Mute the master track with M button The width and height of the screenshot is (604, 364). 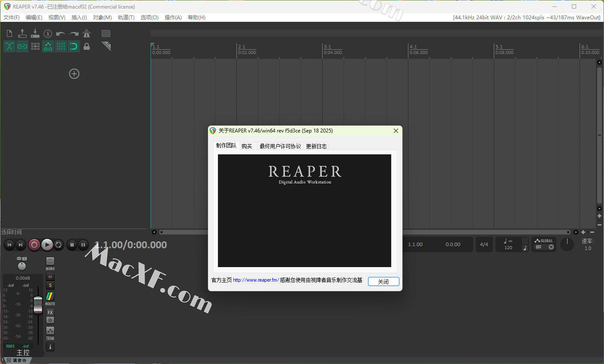coord(50,277)
